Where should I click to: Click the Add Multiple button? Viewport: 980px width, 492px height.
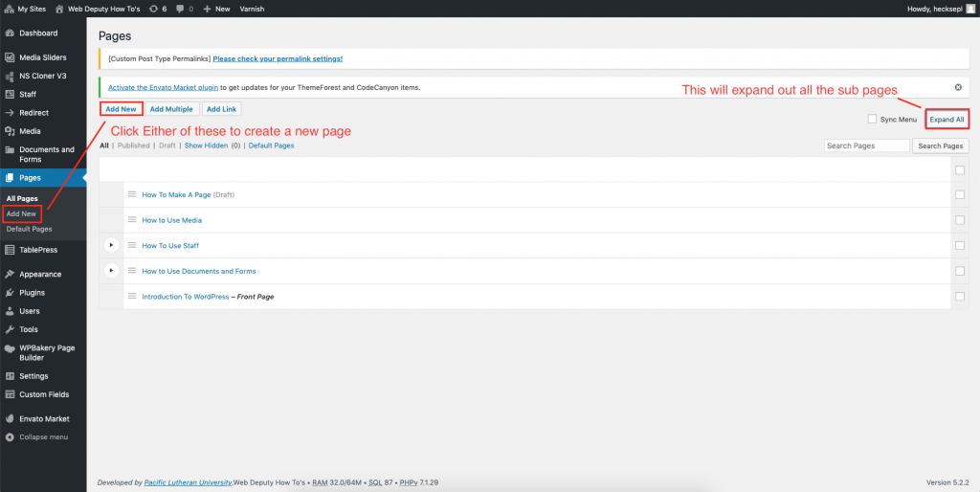172,109
